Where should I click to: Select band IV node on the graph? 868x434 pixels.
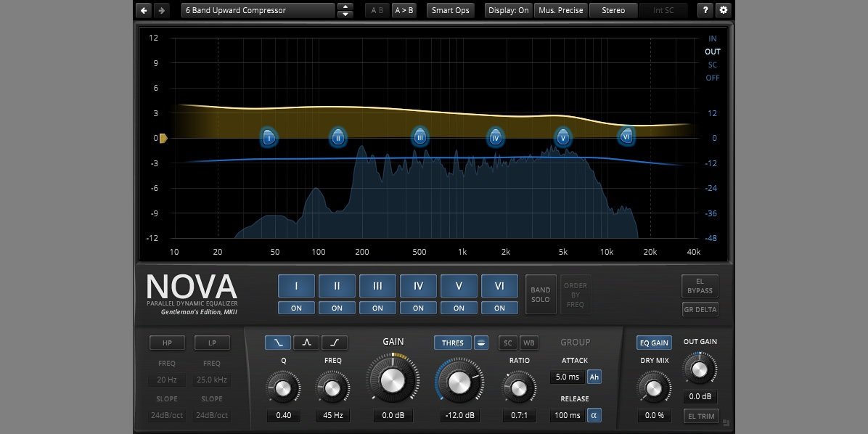coord(496,137)
